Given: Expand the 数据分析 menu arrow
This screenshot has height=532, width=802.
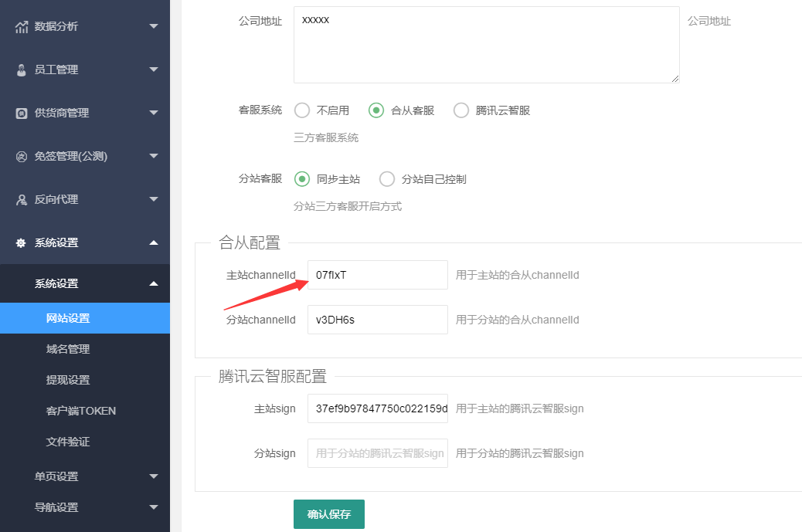Looking at the screenshot, I should point(154,26).
